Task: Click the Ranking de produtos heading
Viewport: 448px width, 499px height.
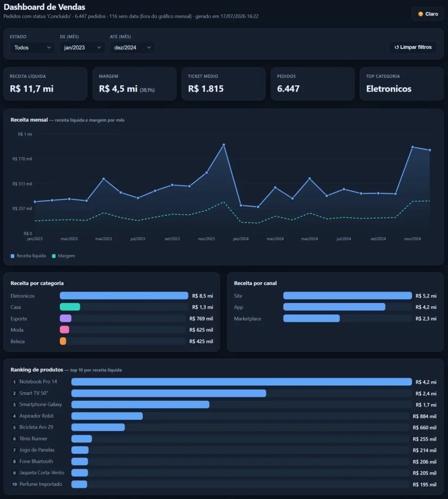Action: [37, 369]
